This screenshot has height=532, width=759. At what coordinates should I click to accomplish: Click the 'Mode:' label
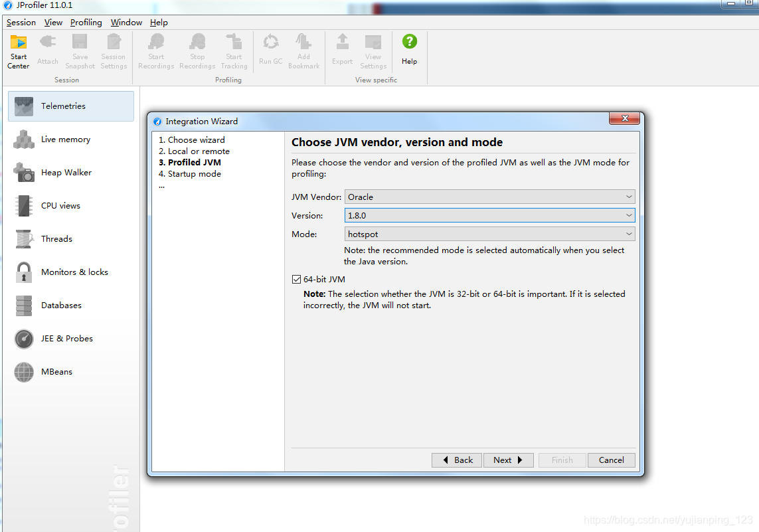tap(304, 234)
